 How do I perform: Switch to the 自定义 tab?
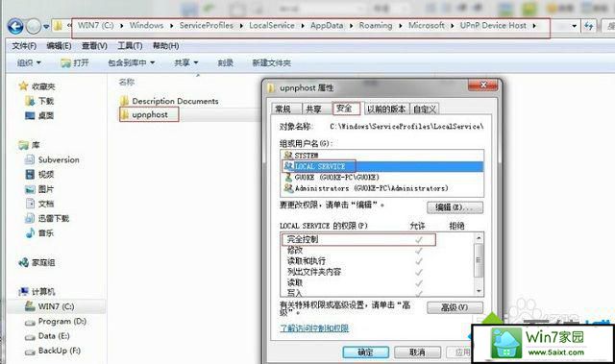[425, 109]
